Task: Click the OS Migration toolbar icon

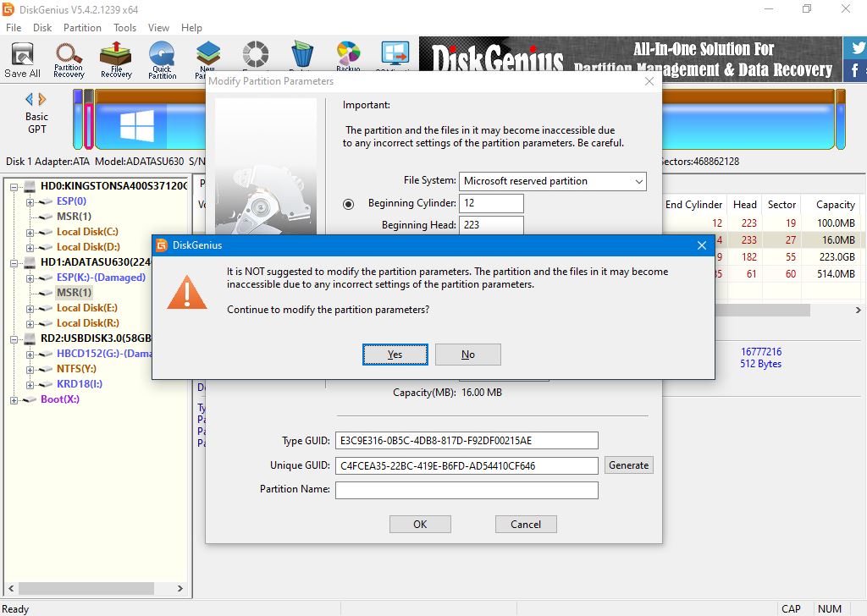Action: point(395,58)
